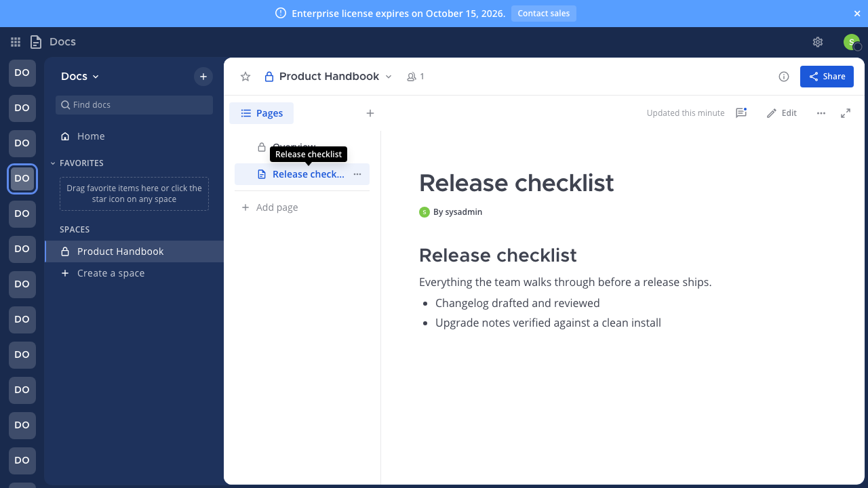Go to Home in sidebar
The image size is (868, 488).
[134, 136]
